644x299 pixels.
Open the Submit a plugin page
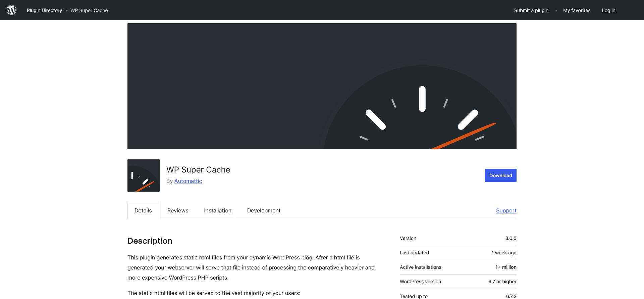pyautogui.click(x=531, y=10)
